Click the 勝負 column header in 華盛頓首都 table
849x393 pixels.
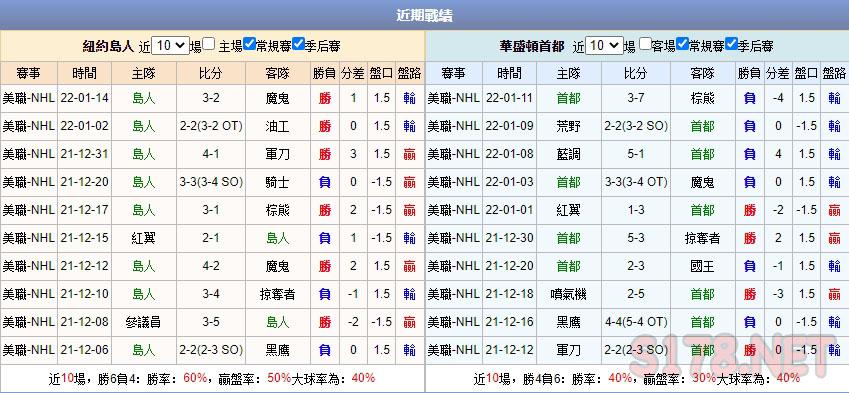pyautogui.click(x=749, y=73)
